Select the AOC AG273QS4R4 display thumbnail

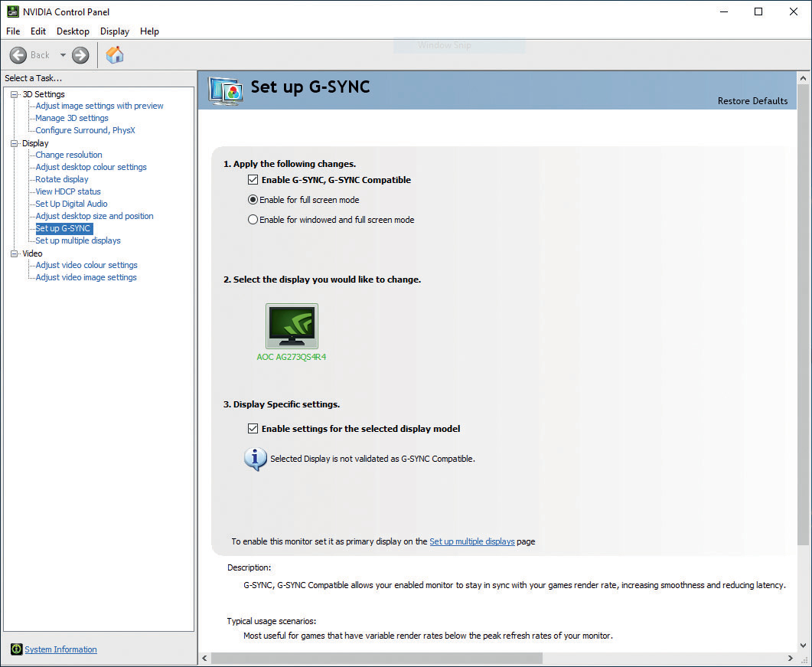pyautogui.click(x=292, y=326)
